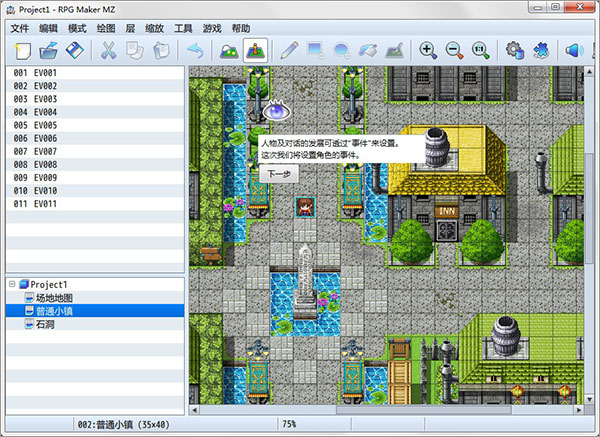
Task: Copy with the duplicate pages icon
Action: click(x=135, y=51)
